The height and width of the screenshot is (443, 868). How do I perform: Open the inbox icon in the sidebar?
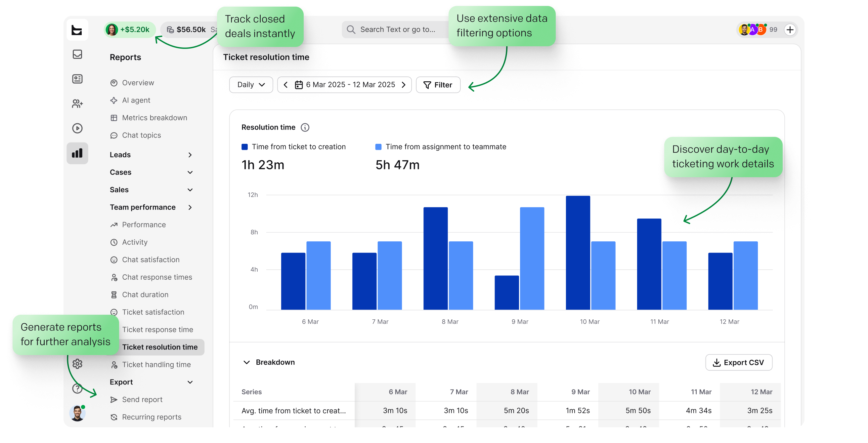[x=77, y=54]
